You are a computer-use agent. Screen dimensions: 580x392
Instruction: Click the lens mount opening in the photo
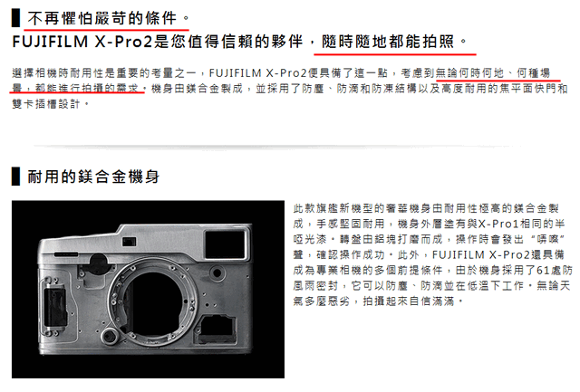153,300
